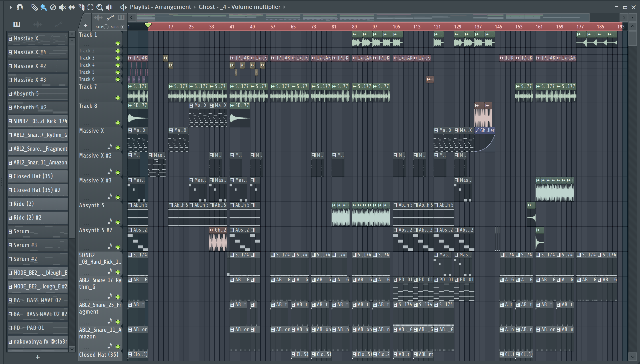Show automation clips icon in picker panel
The height and width of the screenshot is (364, 640).
[x=58, y=24]
